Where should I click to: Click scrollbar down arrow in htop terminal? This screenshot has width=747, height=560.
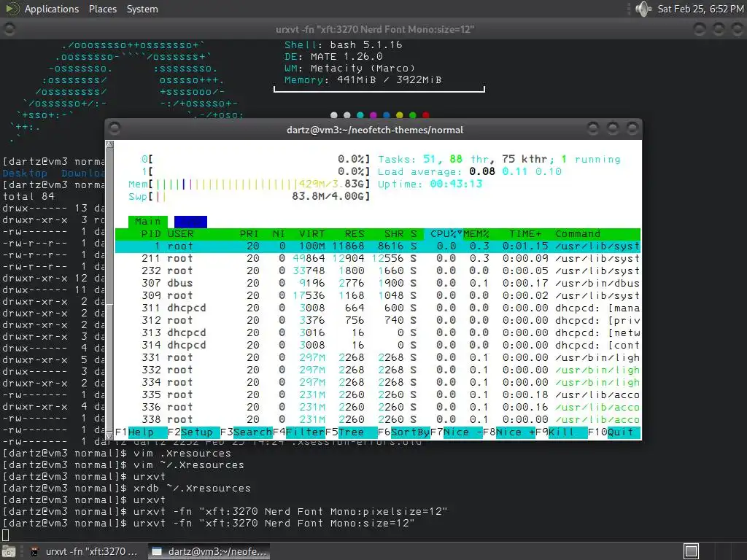click(x=109, y=437)
